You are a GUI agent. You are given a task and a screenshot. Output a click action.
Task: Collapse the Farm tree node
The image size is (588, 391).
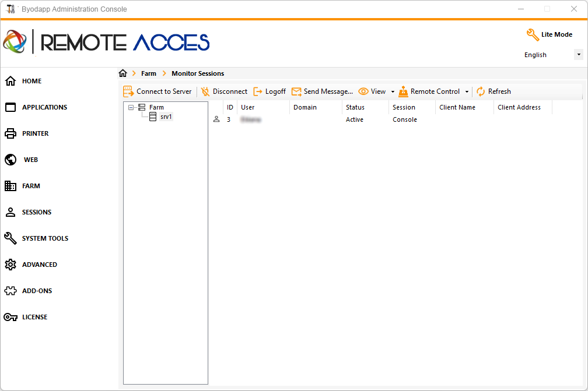(x=131, y=107)
